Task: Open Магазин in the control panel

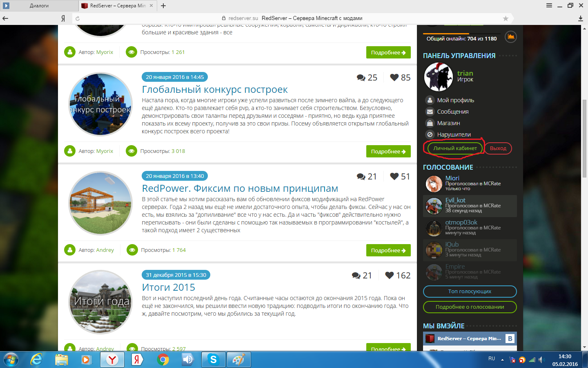Action: click(x=449, y=123)
